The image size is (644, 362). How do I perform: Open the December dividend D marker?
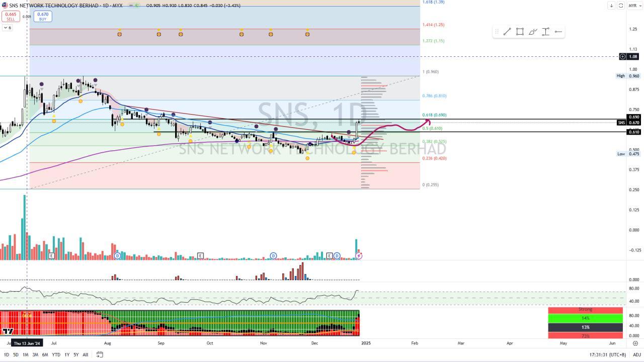(337, 256)
